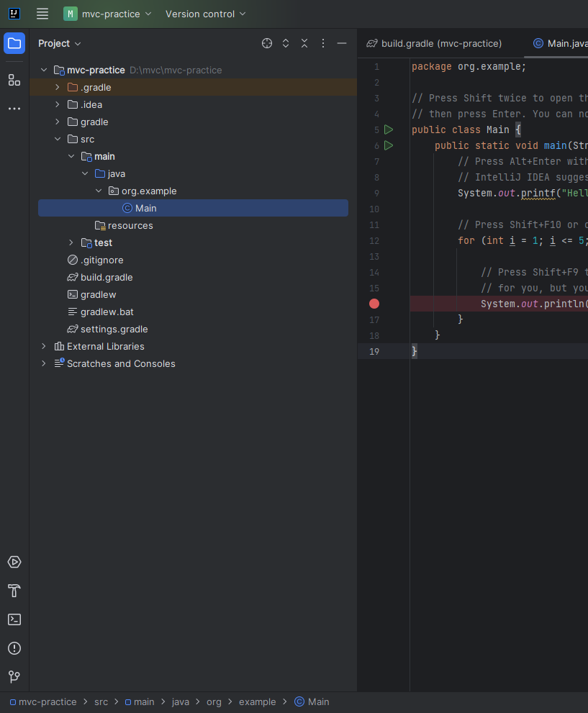
Task: Click java in the breadcrumb bar
Action: [x=181, y=702]
